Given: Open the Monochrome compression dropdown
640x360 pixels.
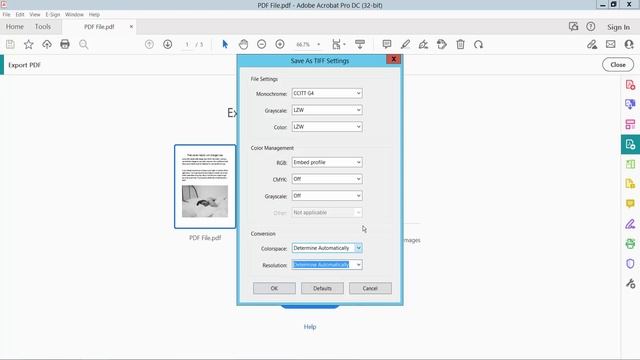Looking at the screenshot, I should click(327, 93).
